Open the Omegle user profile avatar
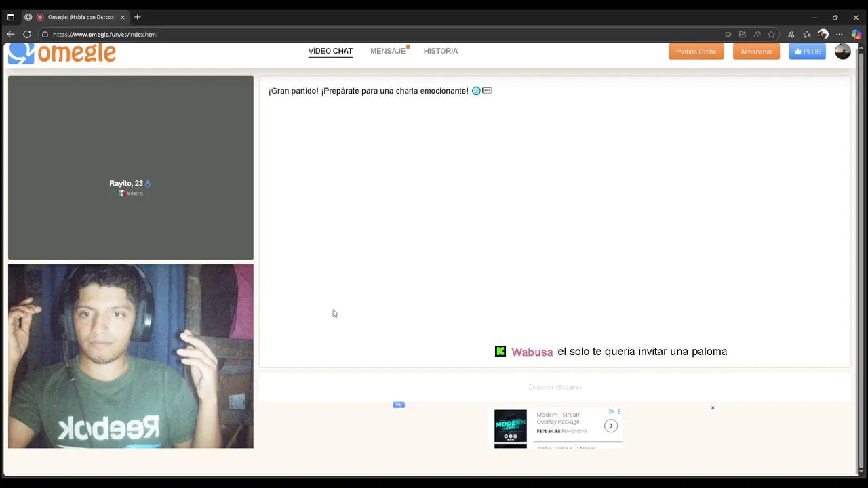868x488 pixels. click(843, 52)
